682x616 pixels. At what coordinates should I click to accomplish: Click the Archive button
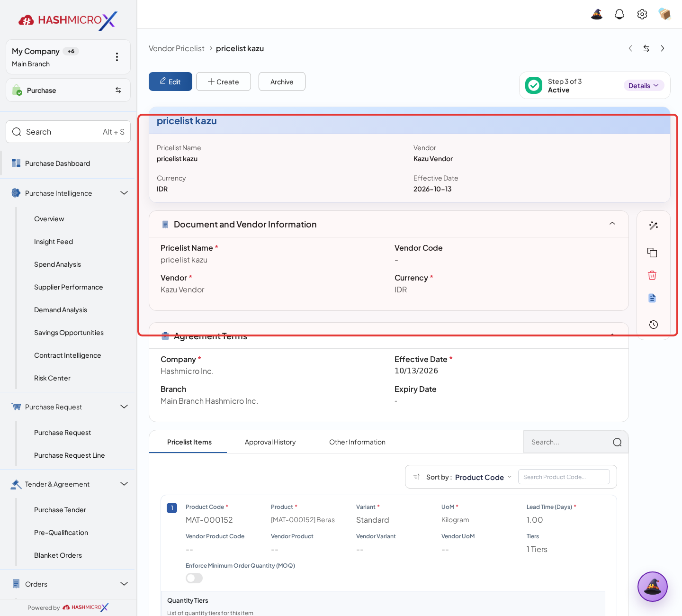(282, 82)
